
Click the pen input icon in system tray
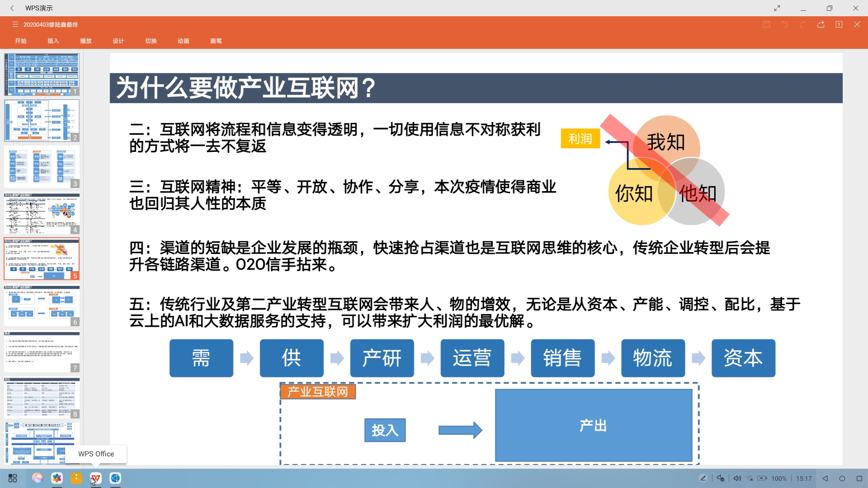703,478
